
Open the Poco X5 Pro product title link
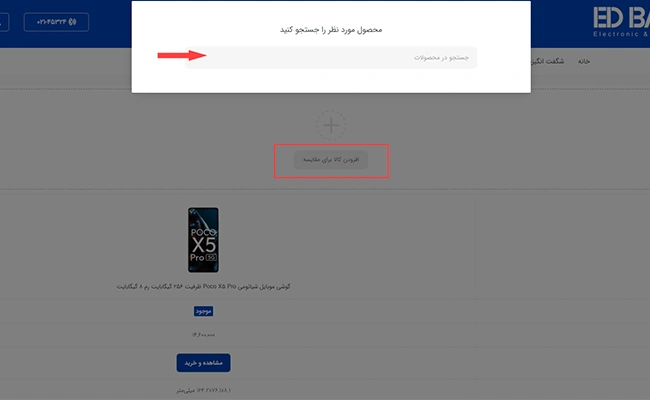(x=203, y=286)
